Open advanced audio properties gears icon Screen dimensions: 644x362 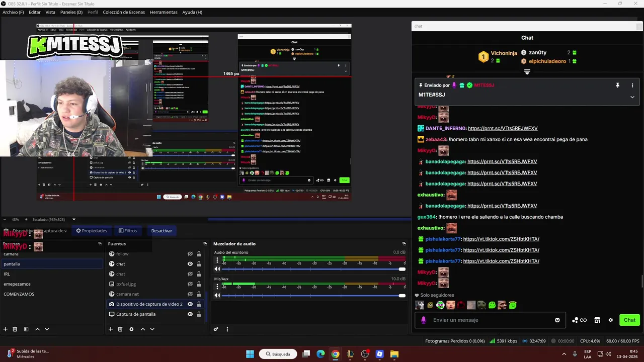click(x=216, y=329)
